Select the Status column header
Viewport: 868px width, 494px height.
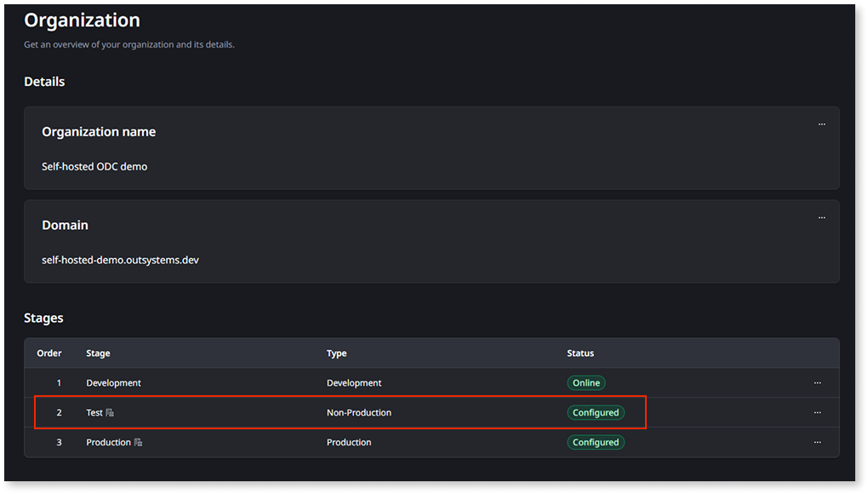coord(580,353)
